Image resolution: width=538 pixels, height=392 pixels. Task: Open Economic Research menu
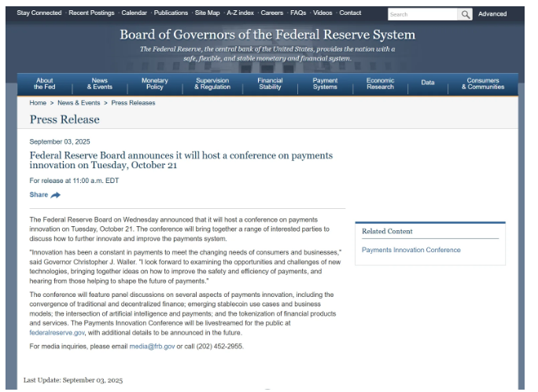click(x=380, y=83)
